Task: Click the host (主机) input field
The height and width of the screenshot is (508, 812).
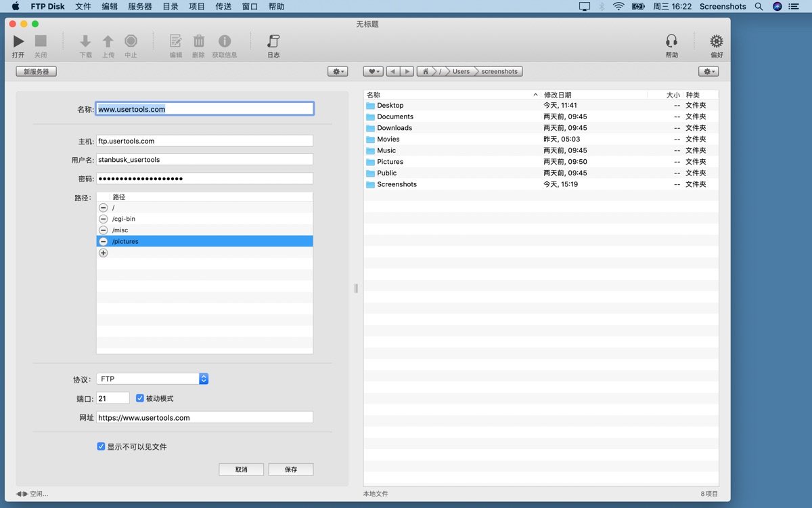Action: 204,141
